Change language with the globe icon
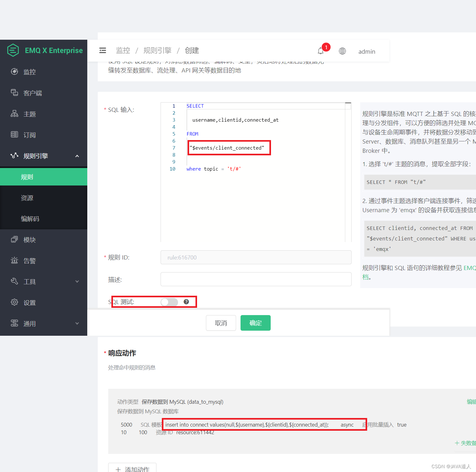 342,51
